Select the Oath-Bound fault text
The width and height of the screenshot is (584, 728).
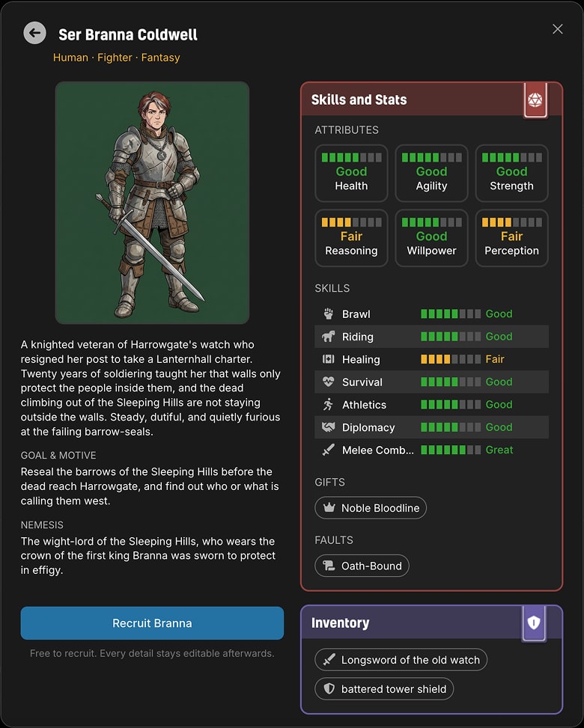pos(371,566)
